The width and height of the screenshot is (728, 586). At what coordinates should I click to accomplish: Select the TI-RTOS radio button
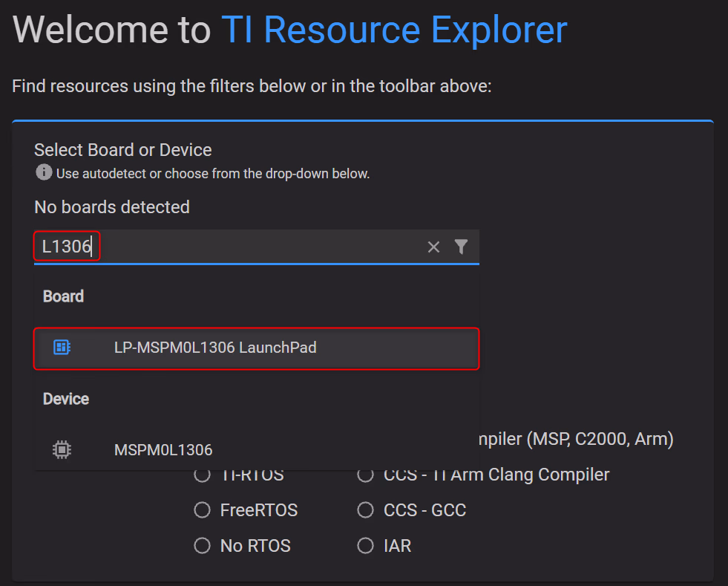click(x=202, y=475)
